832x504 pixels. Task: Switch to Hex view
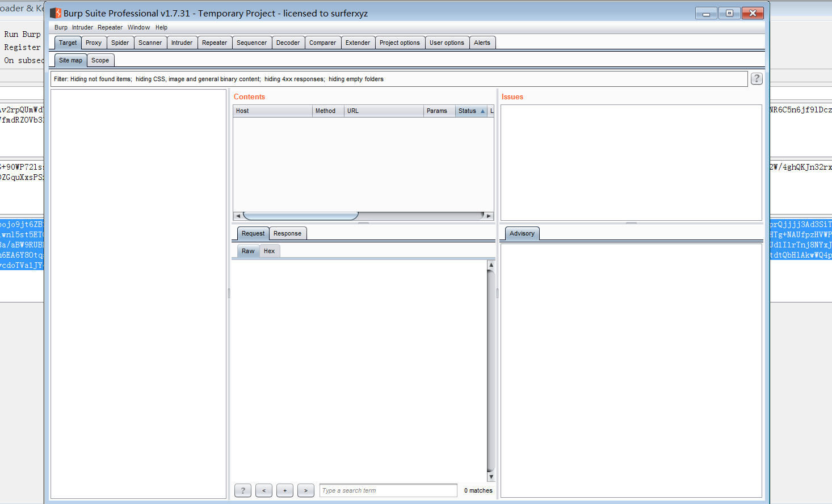tap(270, 251)
